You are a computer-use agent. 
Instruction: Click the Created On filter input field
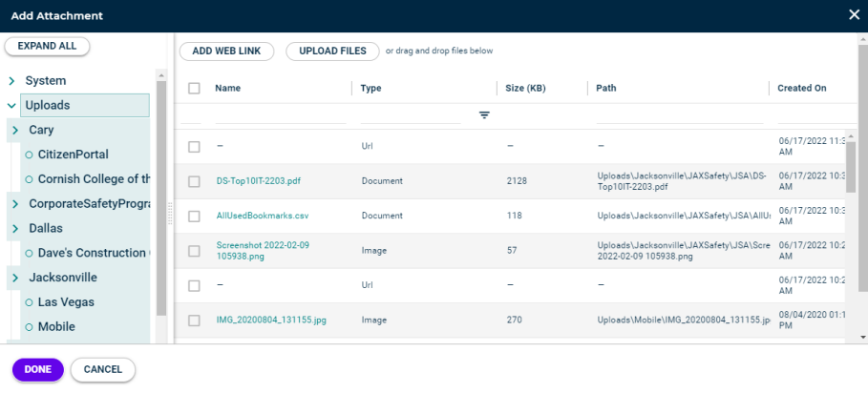(817, 115)
